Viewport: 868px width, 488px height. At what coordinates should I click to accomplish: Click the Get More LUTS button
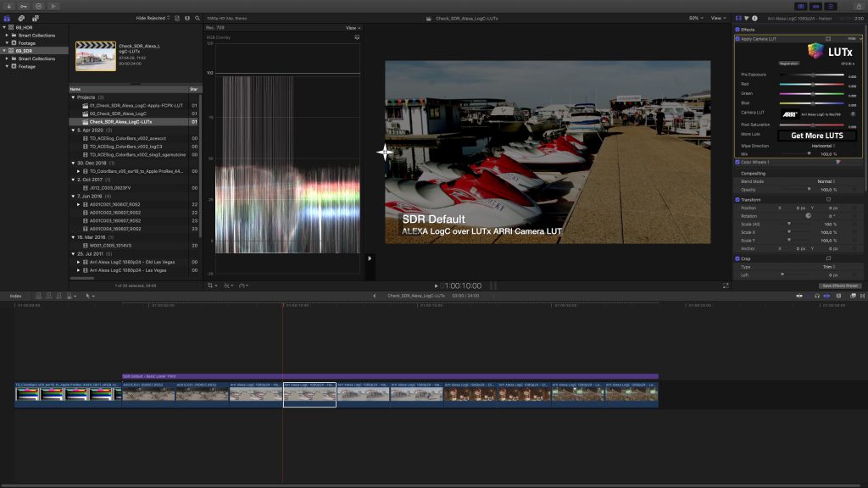[816, 136]
